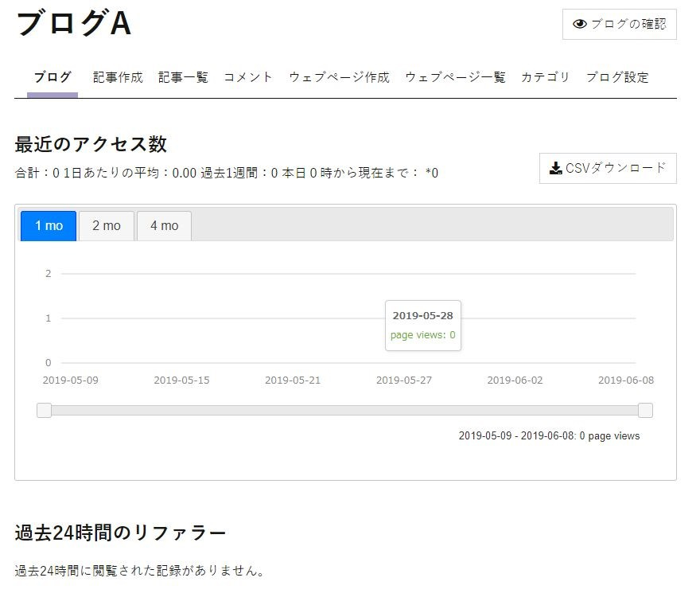Screen dimensions: 700x601
Task: Click the 2019-05-15 axis label
Action: pos(181,381)
